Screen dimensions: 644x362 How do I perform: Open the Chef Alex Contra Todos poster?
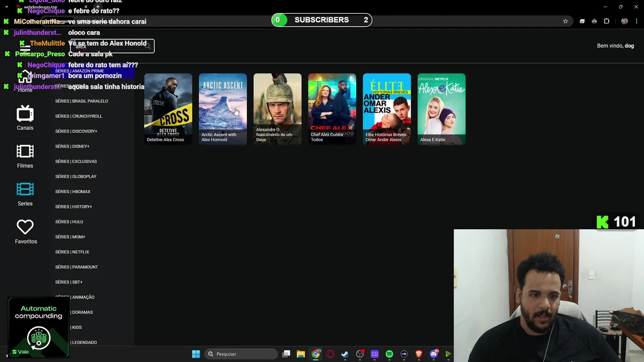point(332,109)
